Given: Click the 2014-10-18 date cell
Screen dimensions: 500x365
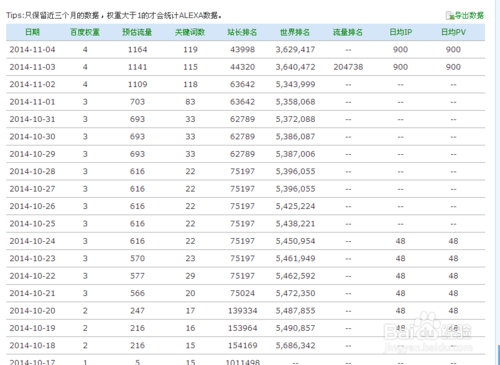Looking at the screenshot, I should (32, 345).
